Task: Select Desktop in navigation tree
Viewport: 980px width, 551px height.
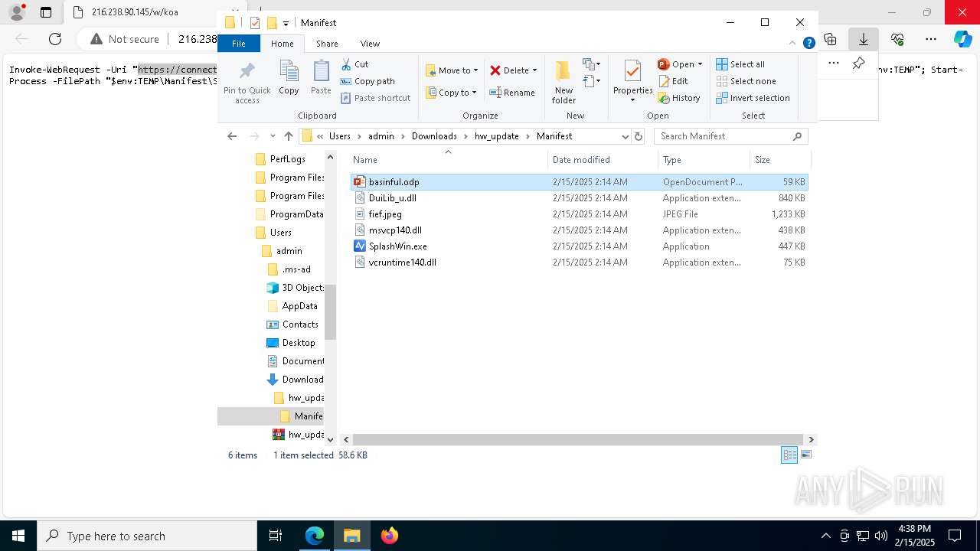Action: click(298, 343)
